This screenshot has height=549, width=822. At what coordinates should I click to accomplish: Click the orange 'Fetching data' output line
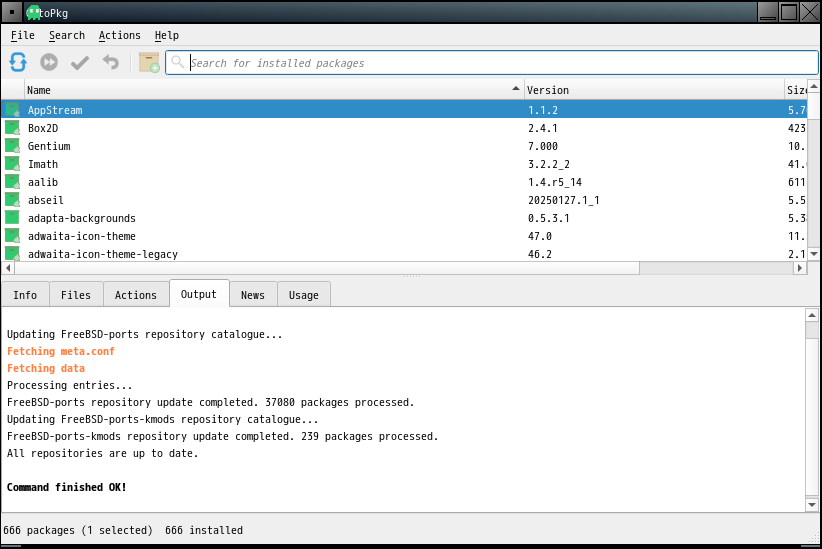46,368
